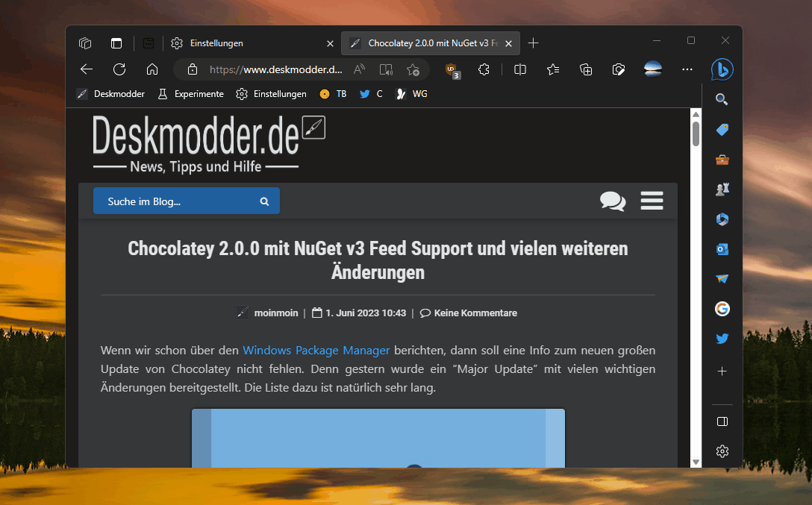Open a new browser tab
812x505 pixels.
[533, 43]
